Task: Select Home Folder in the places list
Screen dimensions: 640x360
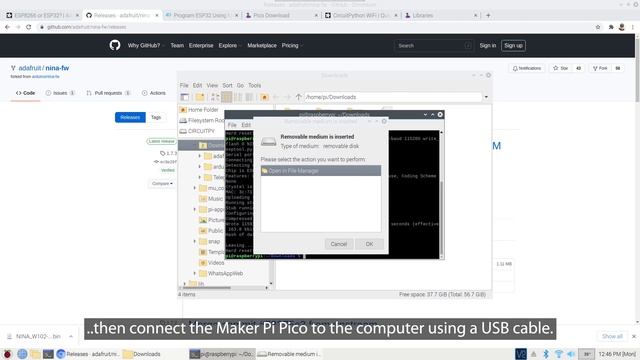Action: (x=199, y=110)
